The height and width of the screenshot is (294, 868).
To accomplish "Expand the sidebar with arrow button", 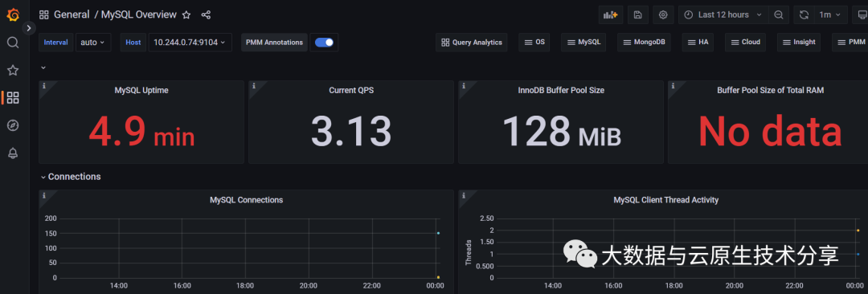I will (29, 27).
